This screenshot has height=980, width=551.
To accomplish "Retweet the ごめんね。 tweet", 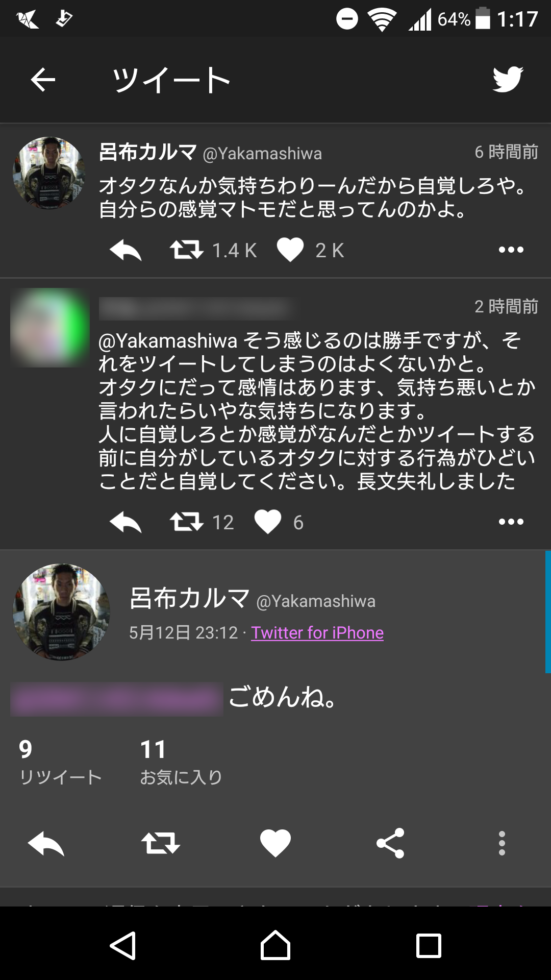I will 161,843.
